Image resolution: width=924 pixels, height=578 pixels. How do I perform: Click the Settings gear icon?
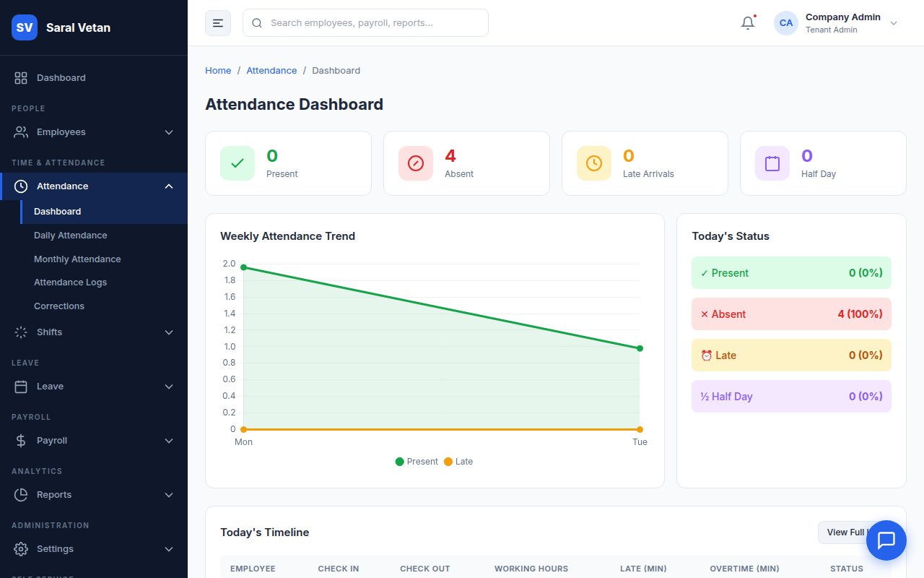click(21, 549)
